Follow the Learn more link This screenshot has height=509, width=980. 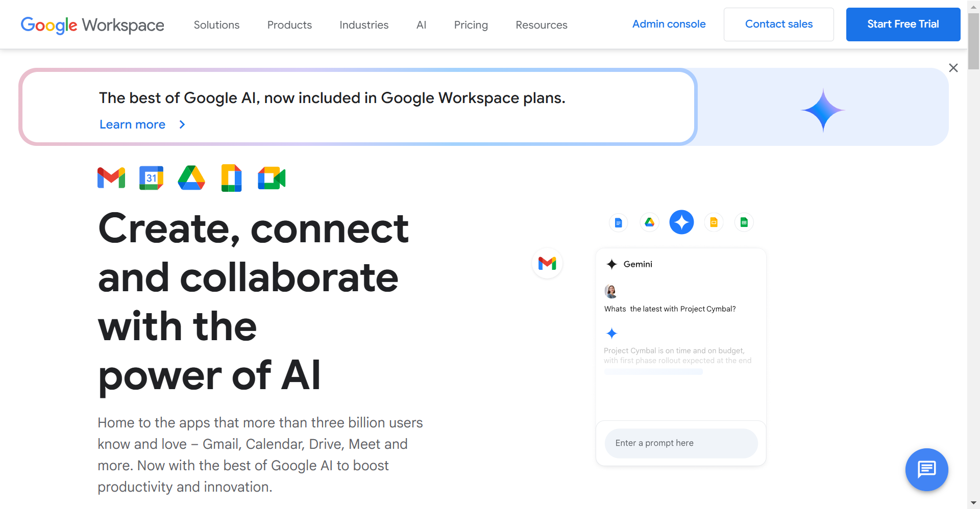point(133,124)
